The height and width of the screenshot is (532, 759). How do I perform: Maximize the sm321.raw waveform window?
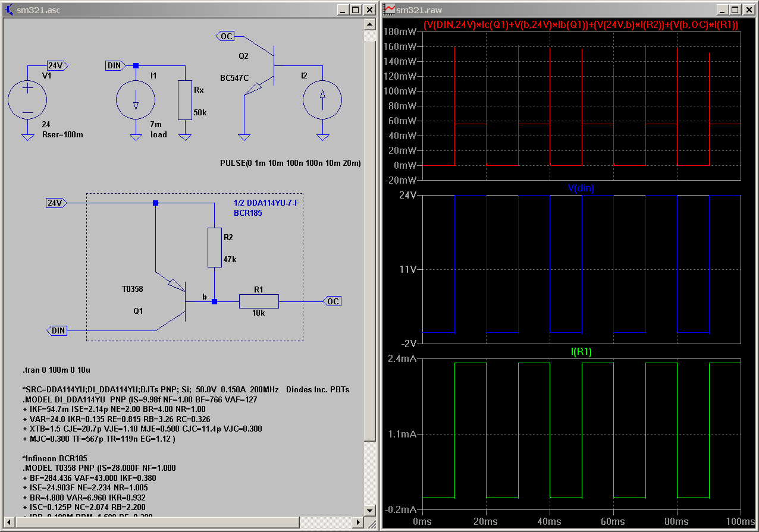click(x=735, y=10)
